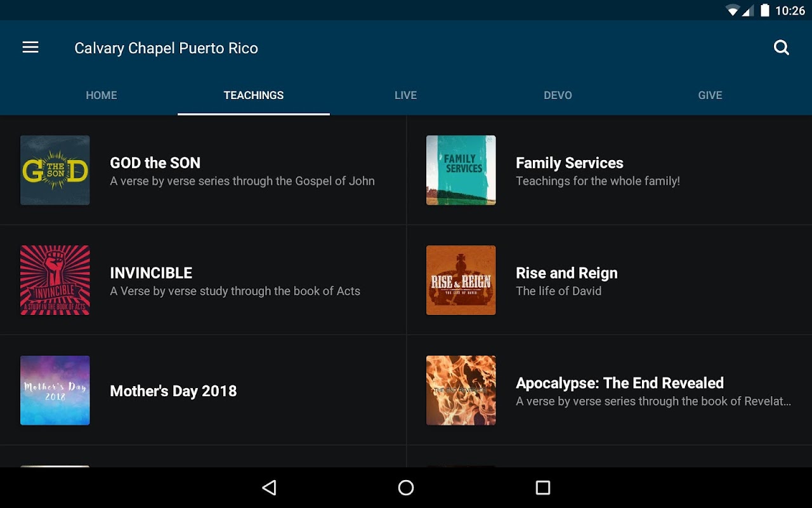Tap the search magnifier icon

[782, 48]
